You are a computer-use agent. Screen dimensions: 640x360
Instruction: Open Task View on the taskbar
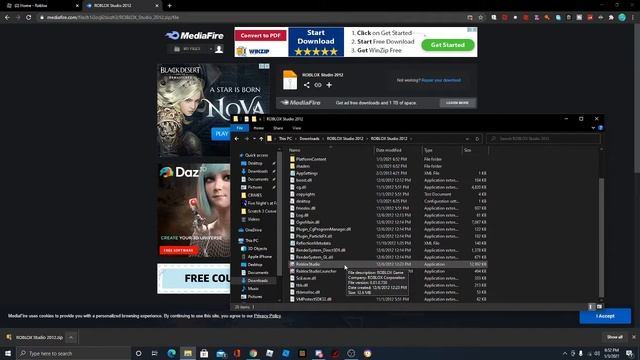tap(155, 353)
